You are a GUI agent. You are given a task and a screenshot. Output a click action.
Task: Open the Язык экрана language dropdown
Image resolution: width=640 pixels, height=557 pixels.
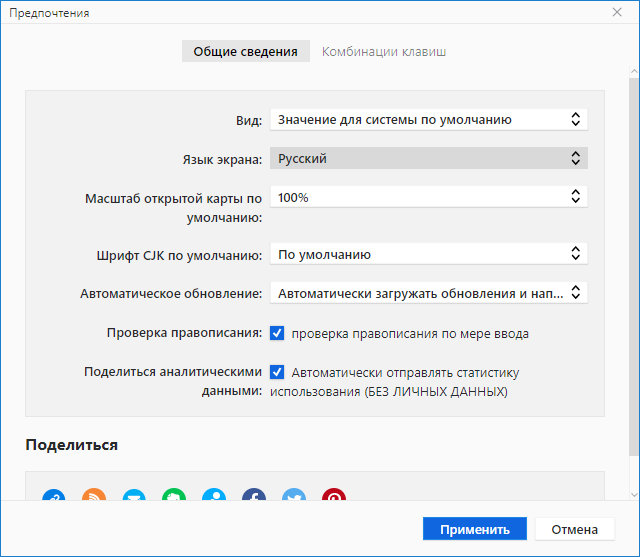428,158
